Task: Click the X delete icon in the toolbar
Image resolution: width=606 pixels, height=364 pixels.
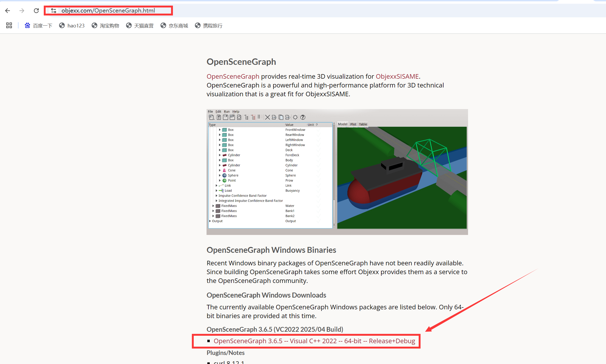Action: click(x=267, y=117)
